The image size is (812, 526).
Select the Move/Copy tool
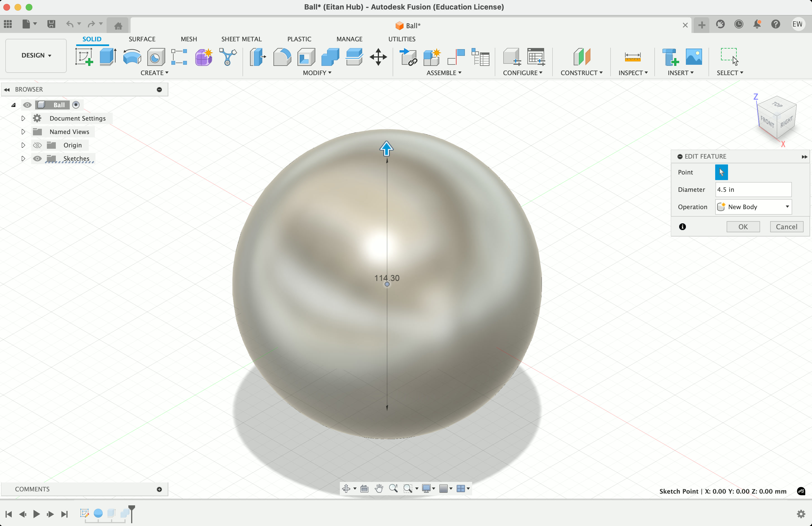click(x=378, y=57)
